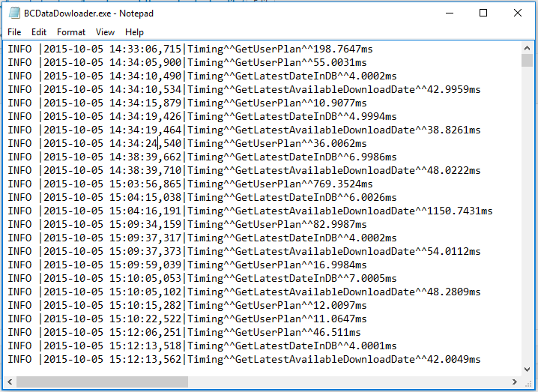Click the log line with 6.9986ms
Viewport: 538px width, 392px height.
pyautogui.click(x=202, y=157)
